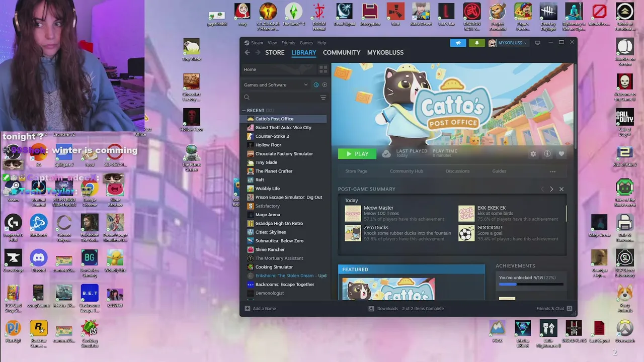Image resolution: width=644 pixels, height=362 pixels.
Task: Open the Games menu
Action: [306, 43]
